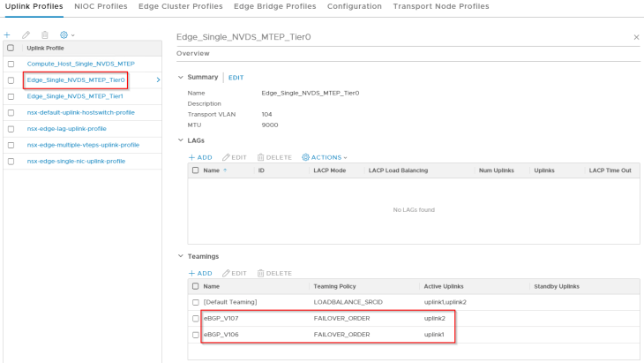
Task: Click the Overview tab in detail panel
Action: 193,53
